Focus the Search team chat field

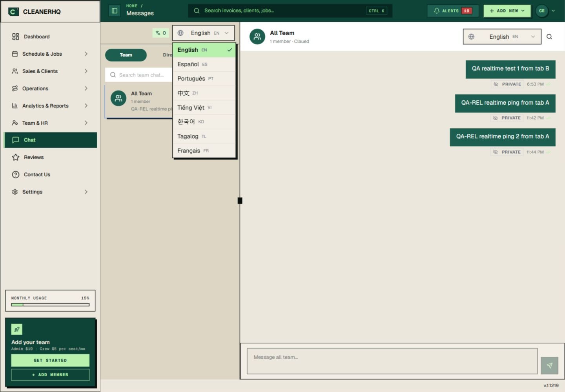point(139,75)
